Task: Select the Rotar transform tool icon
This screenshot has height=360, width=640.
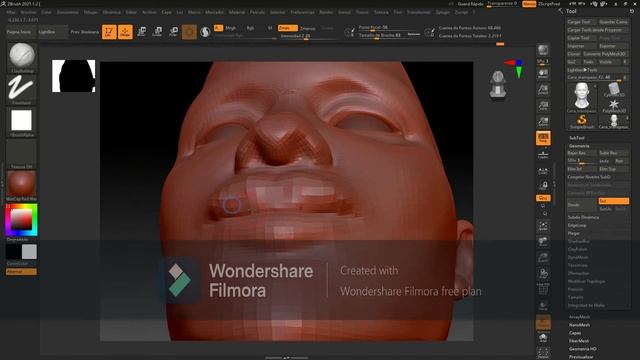Action: [173, 31]
